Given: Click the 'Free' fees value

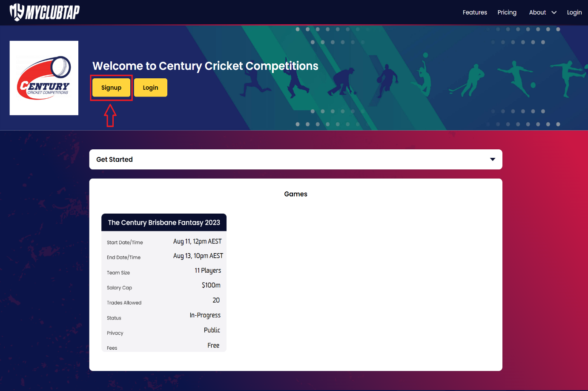Looking at the screenshot, I should [213, 345].
